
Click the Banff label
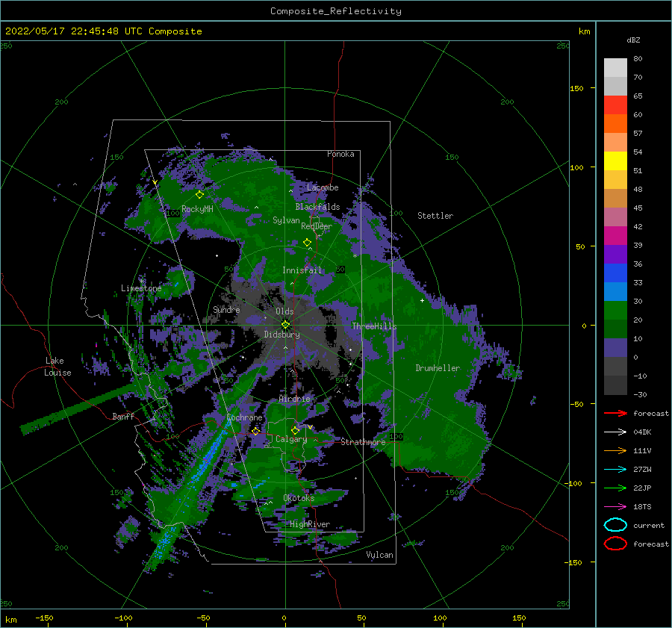click(123, 416)
